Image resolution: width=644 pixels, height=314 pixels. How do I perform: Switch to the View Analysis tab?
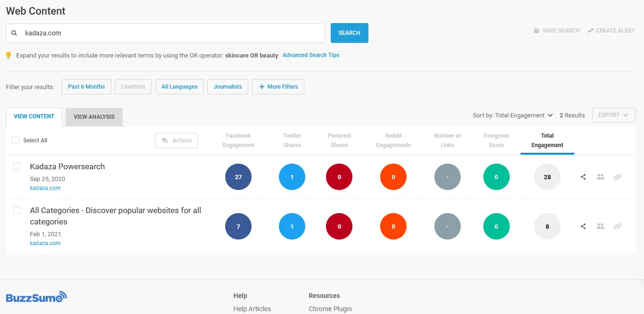coord(94,117)
